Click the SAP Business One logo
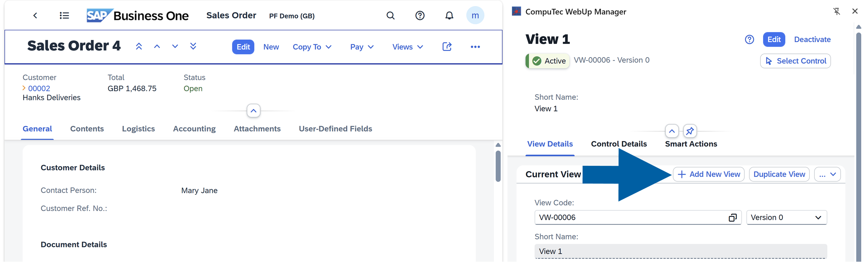 pos(138,15)
